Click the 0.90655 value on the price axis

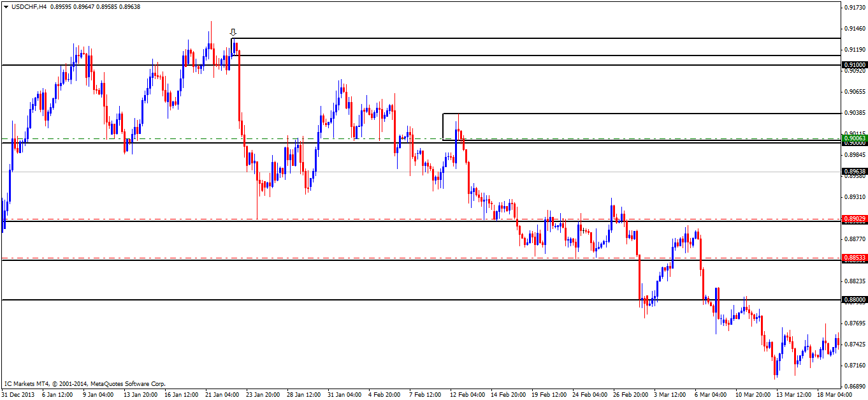(855, 92)
